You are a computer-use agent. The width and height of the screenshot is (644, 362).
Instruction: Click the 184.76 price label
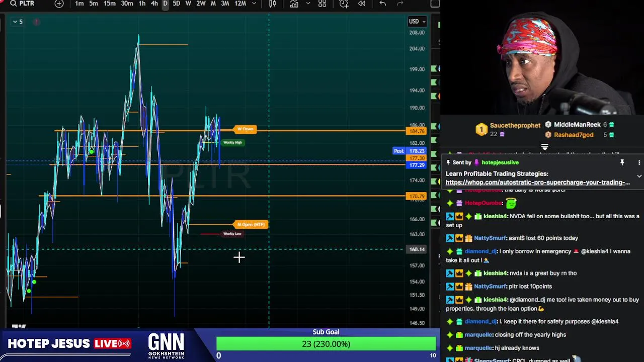tap(416, 131)
